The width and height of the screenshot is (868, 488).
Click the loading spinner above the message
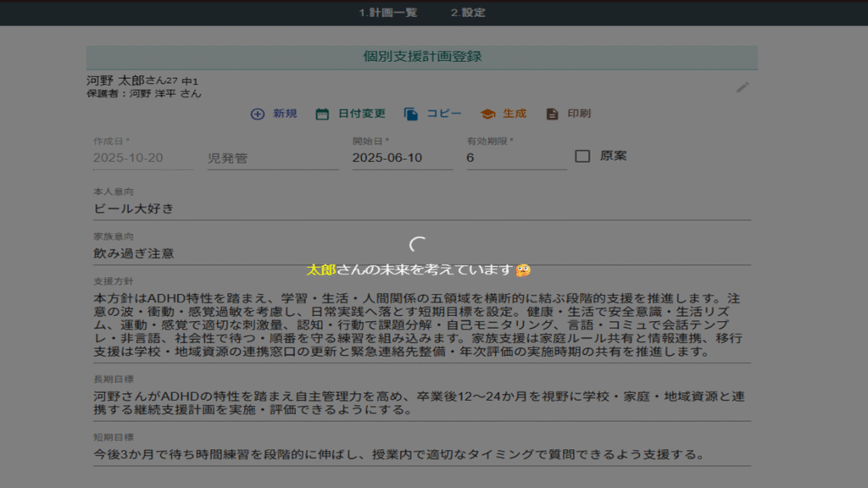click(x=419, y=246)
